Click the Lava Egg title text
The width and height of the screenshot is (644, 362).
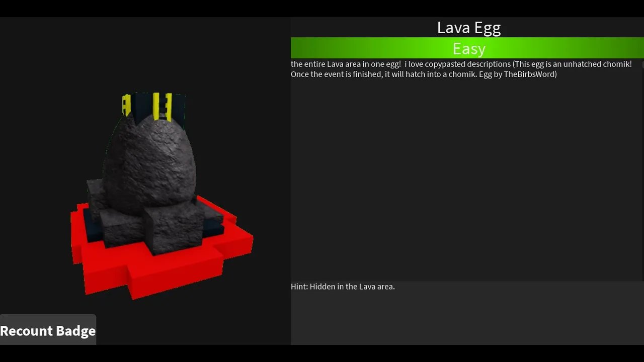click(x=468, y=28)
